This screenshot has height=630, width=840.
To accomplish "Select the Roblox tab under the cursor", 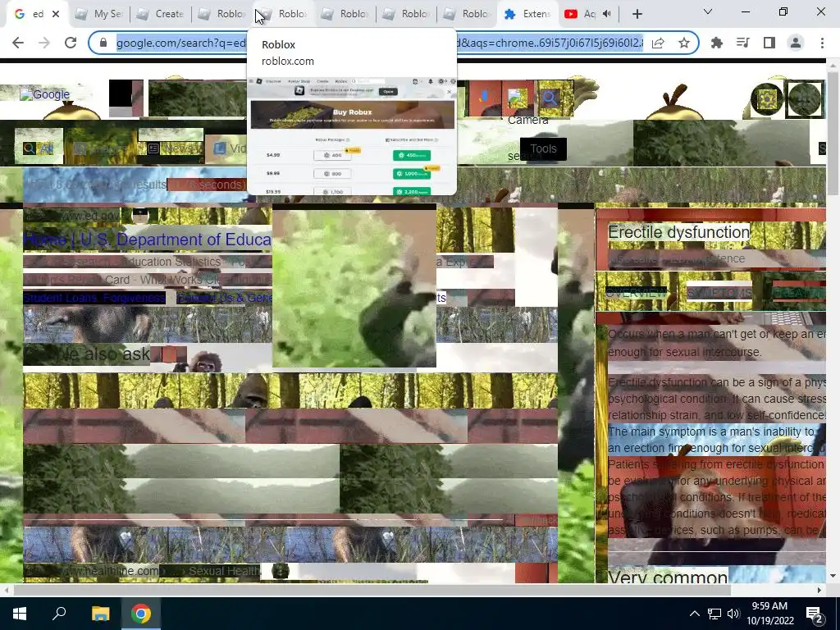I will [283, 14].
